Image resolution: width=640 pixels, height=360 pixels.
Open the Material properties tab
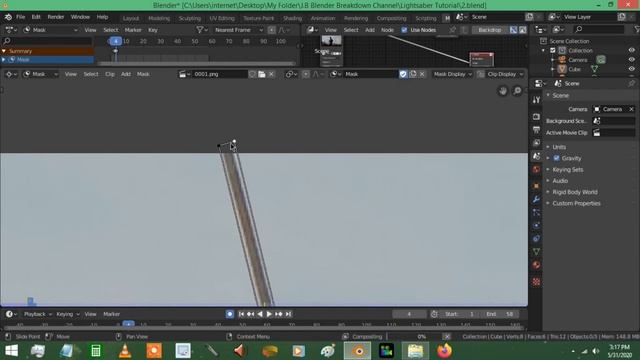coord(536,265)
